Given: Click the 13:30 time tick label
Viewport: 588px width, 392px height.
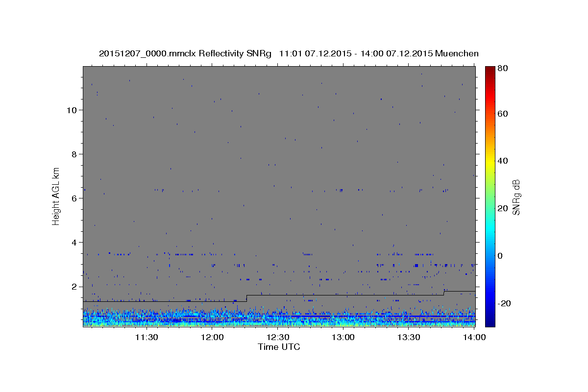Looking at the screenshot, I should pos(409,337).
